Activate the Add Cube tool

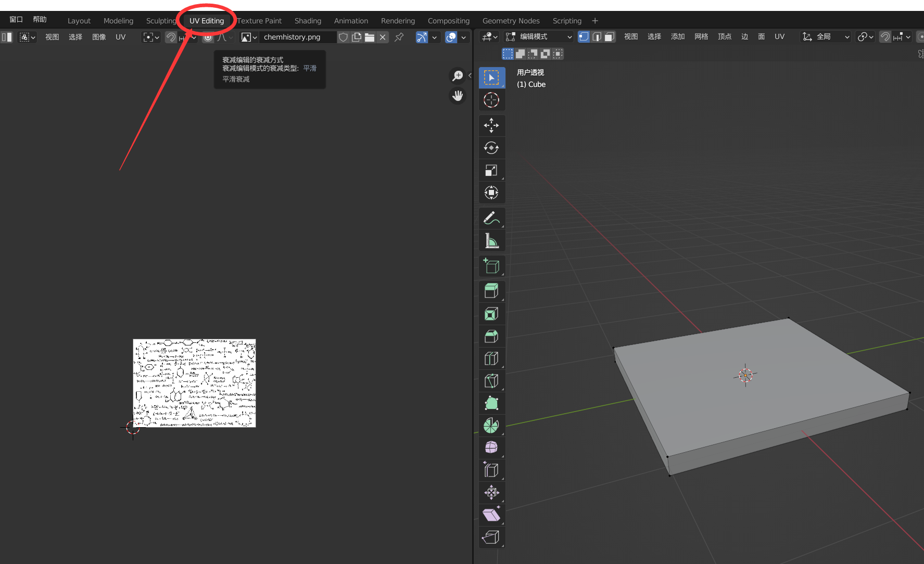491,266
